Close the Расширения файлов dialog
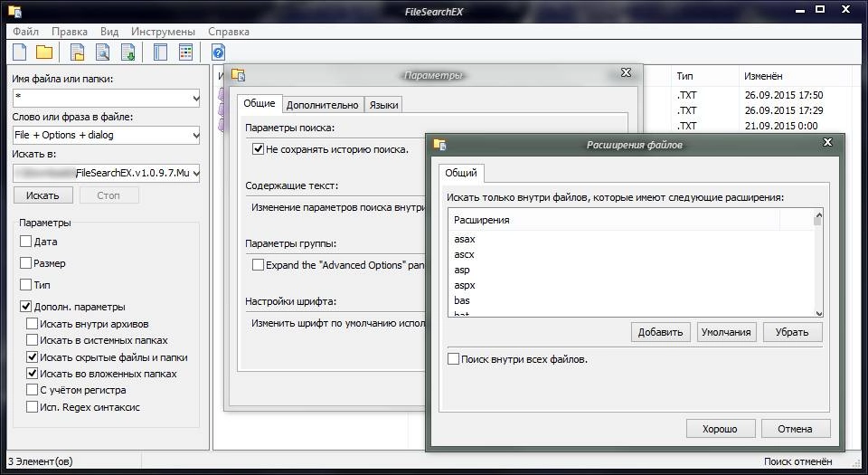868x475 pixels. click(x=827, y=142)
